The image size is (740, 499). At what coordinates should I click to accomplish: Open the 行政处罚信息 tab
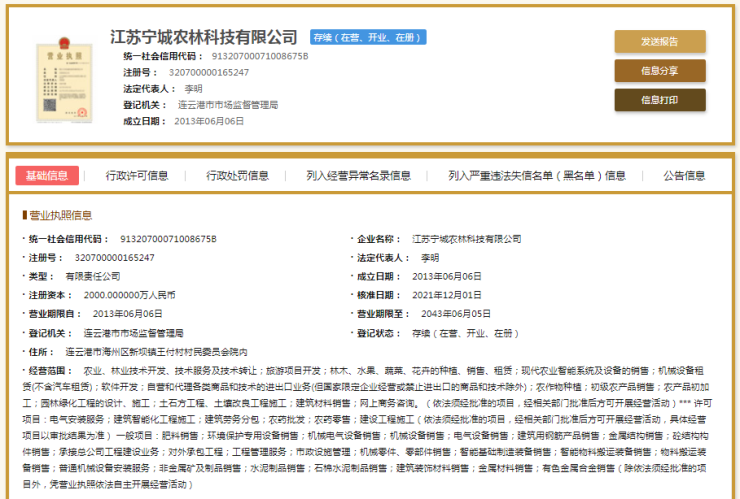237,176
